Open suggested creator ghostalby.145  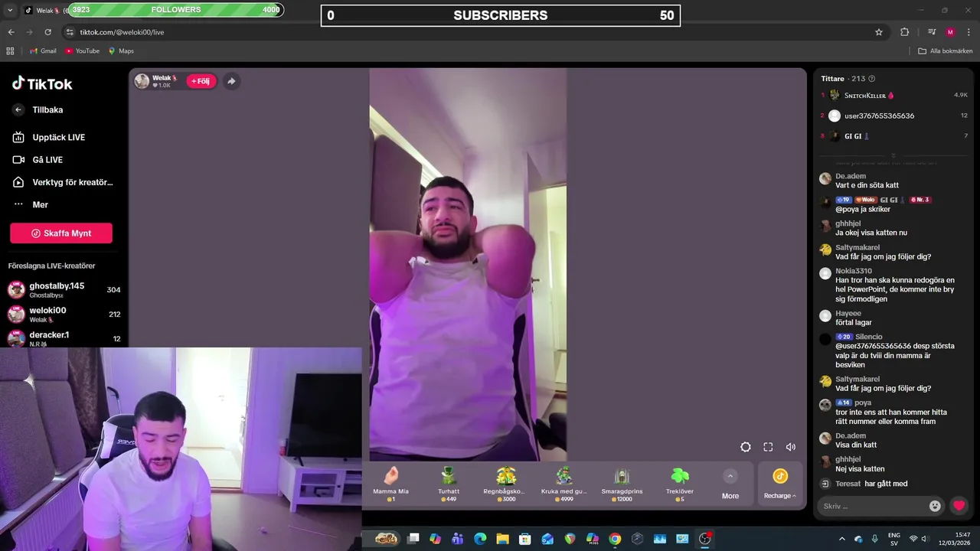pos(64,289)
